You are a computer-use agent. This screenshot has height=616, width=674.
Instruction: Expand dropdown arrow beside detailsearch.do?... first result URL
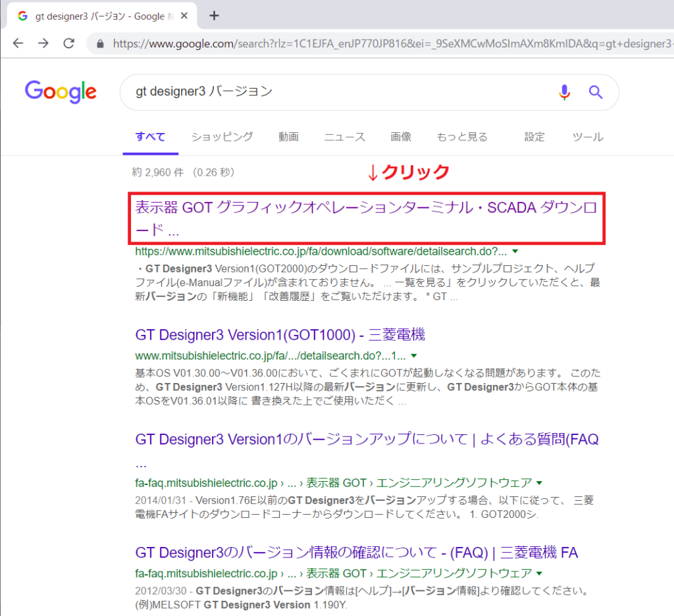(515, 251)
